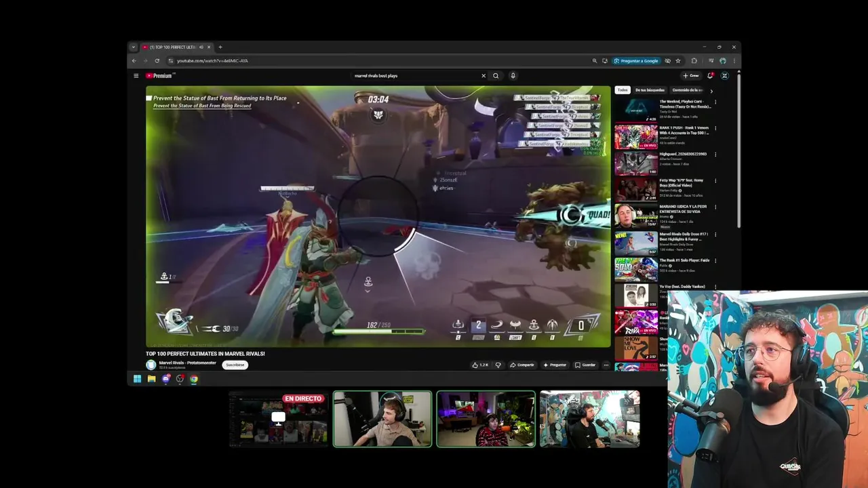Viewport: 868px width, 488px height.
Task: Bookmark this page with the star icon
Action: (677, 61)
